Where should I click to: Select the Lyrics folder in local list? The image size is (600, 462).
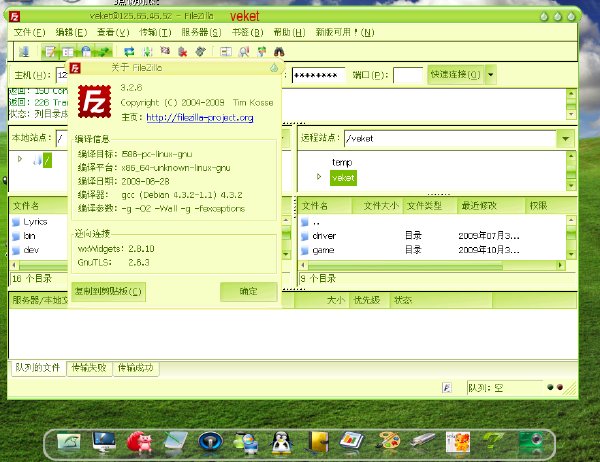[35, 222]
